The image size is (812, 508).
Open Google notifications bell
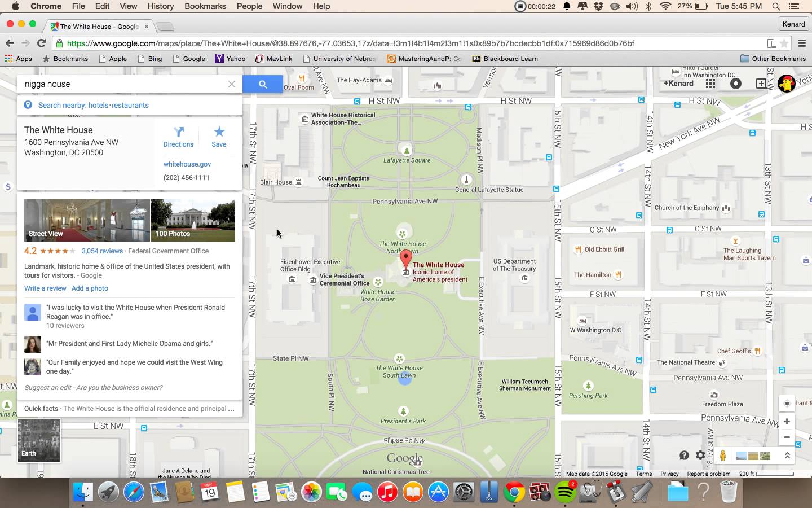tap(736, 84)
